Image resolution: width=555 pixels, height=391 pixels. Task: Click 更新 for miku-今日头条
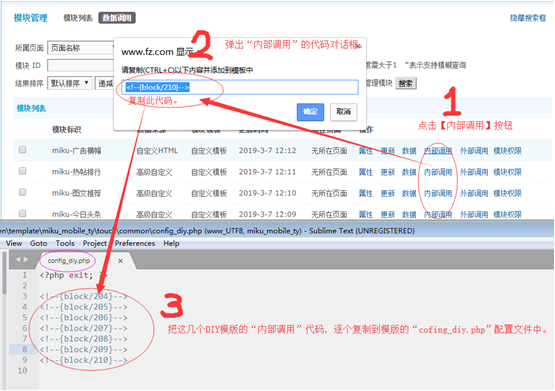388,214
